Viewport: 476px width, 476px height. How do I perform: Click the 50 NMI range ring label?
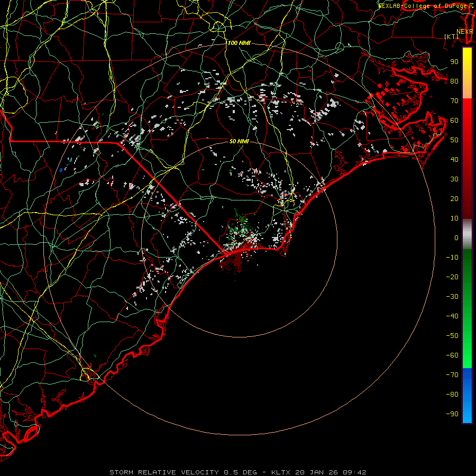pyautogui.click(x=239, y=141)
